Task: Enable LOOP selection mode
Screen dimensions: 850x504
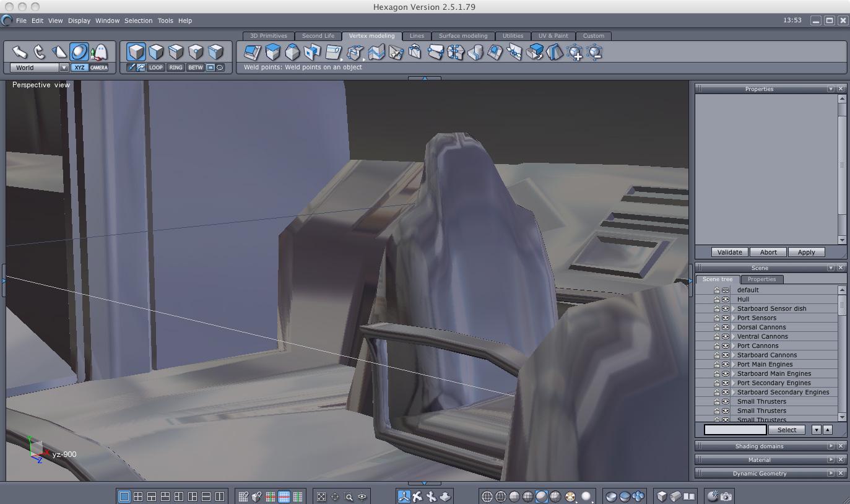Action: (x=156, y=67)
